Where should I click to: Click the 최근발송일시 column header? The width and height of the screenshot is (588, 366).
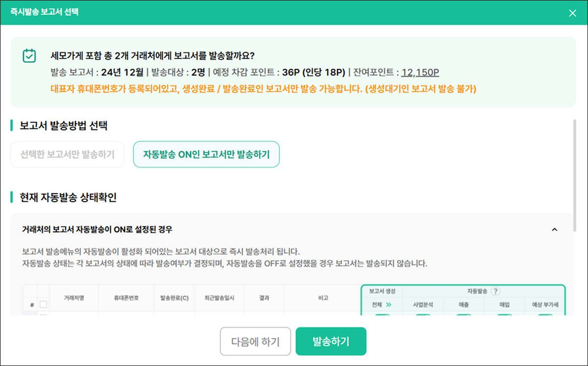215,298
